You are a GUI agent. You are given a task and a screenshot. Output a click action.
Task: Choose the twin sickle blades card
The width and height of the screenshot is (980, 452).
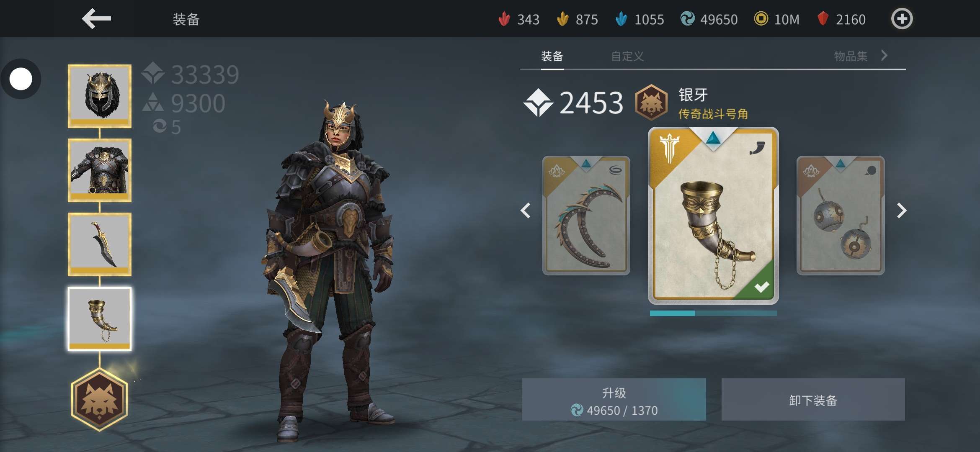point(586,216)
